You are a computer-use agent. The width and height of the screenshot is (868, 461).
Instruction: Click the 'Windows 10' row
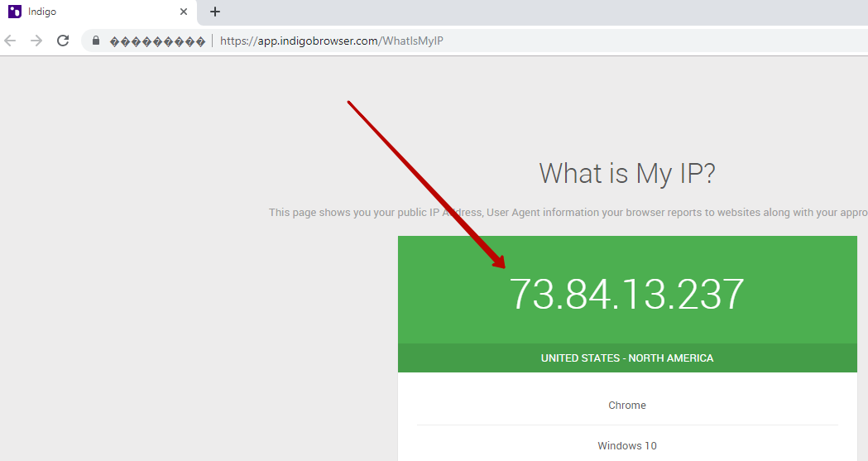(x=627, y=445)
